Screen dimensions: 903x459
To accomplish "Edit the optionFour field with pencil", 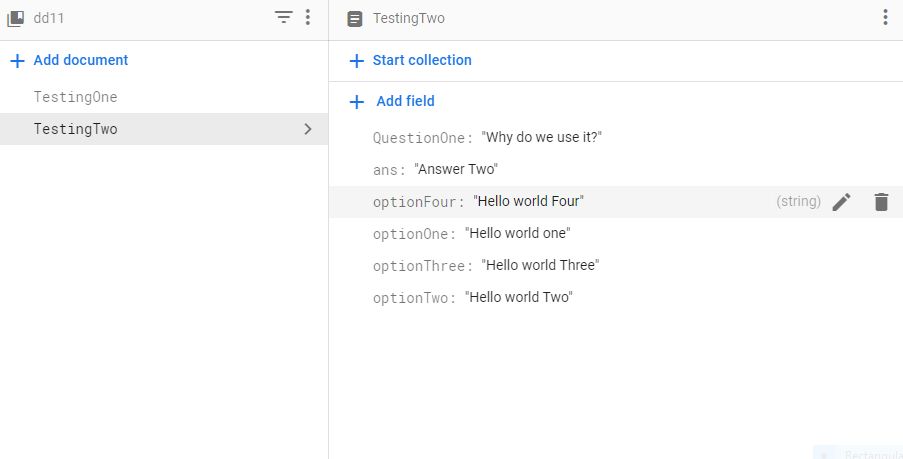I will pos(842,202).
